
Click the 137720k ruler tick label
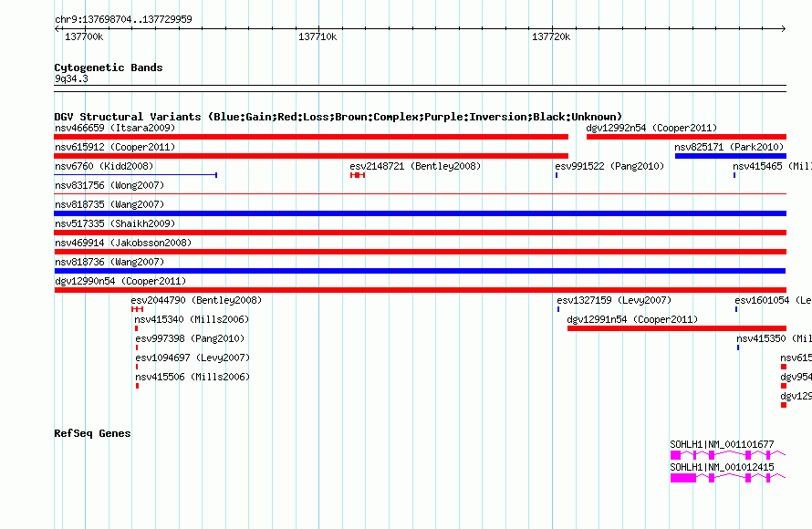(551, 36)
